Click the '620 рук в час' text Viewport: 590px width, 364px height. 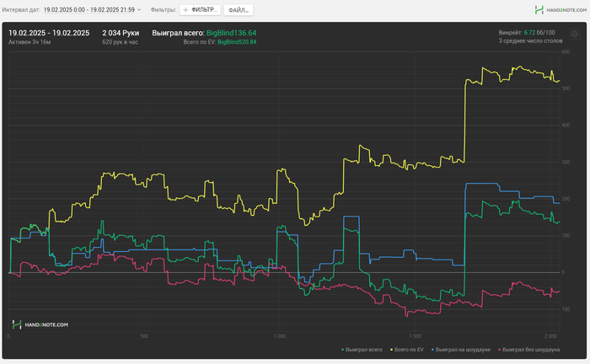coord(120,42)
